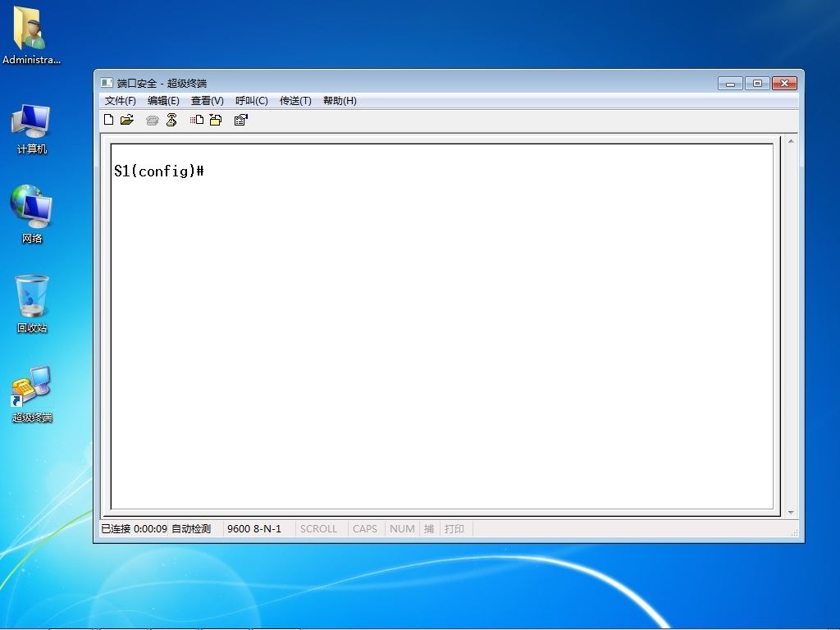Open the 查看(V) menu

tap(208, 101)
